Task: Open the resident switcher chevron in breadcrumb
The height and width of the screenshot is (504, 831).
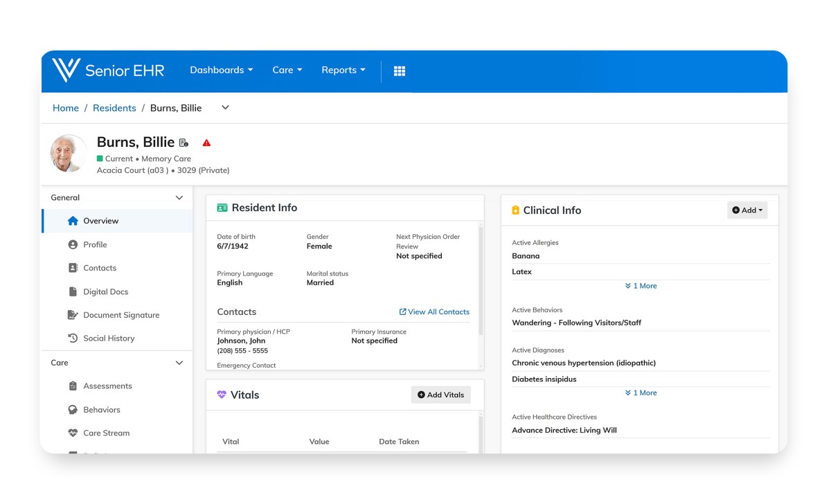Action: click(225, 107)
